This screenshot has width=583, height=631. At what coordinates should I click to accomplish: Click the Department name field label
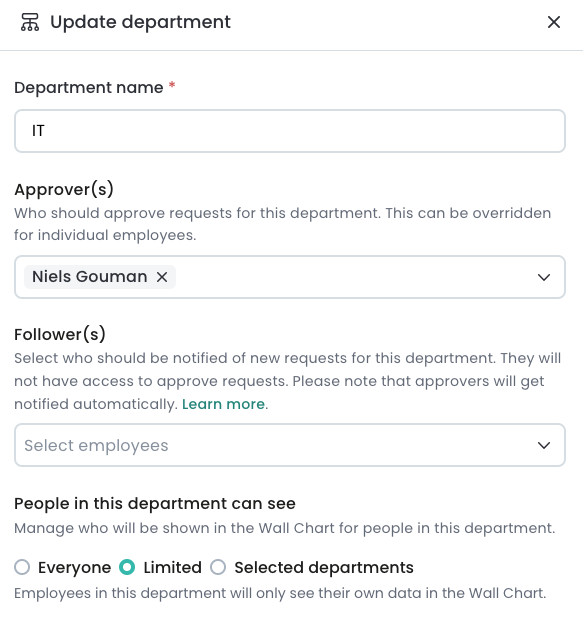click(x=89, y=88)
